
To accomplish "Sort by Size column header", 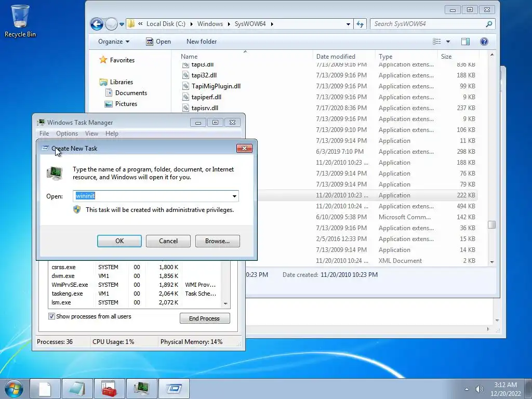I will (x=458, y=56).
